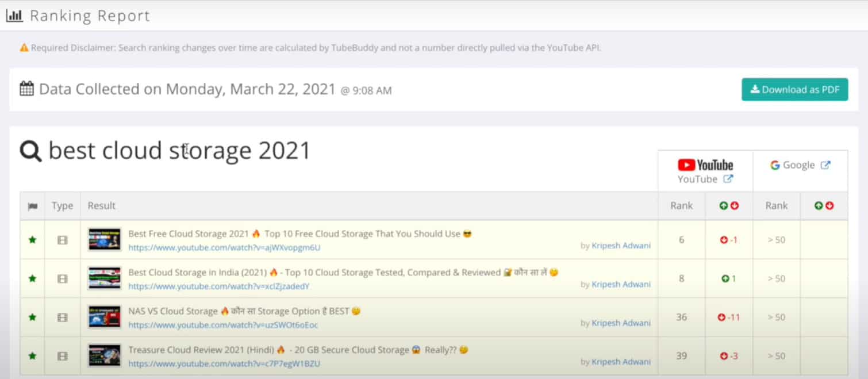Click the video type icon in Best Free Cloud Storage row

tap(63, 240)
